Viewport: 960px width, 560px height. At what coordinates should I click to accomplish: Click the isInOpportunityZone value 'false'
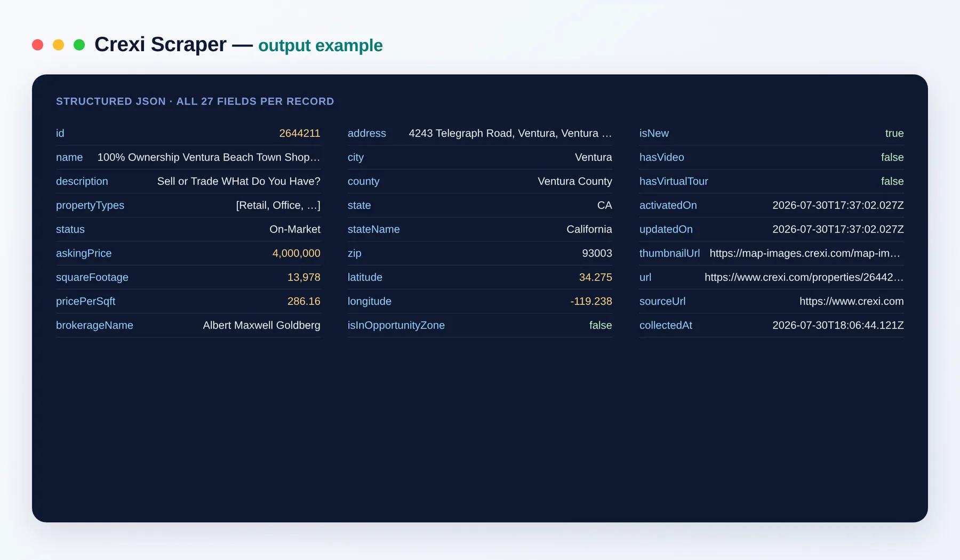(x=600, y=325)
